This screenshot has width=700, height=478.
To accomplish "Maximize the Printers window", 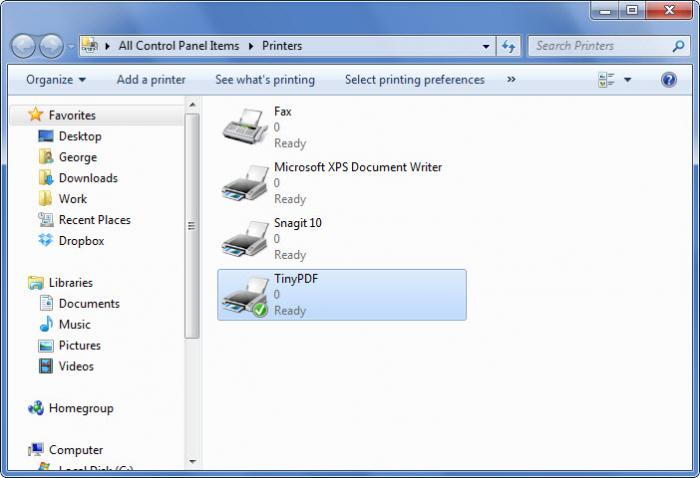I will point(632,10).
